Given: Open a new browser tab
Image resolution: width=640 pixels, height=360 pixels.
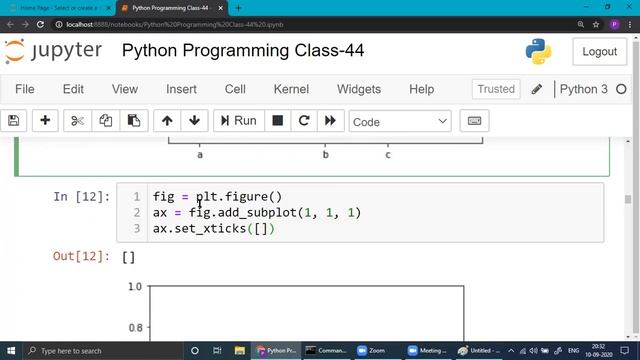Looking at the screenshot, I should pyautogui.click(x=238, y=8).
